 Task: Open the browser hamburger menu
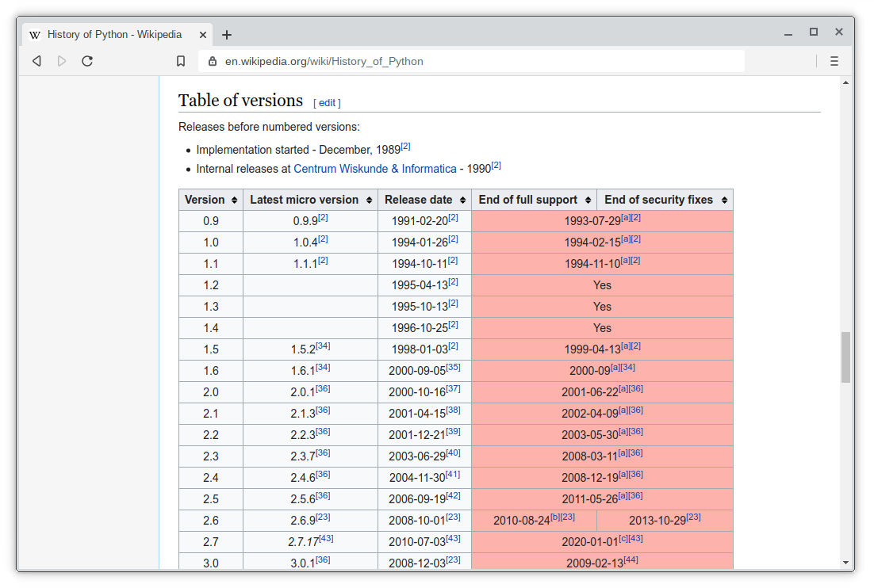click(x=834, y=61)
